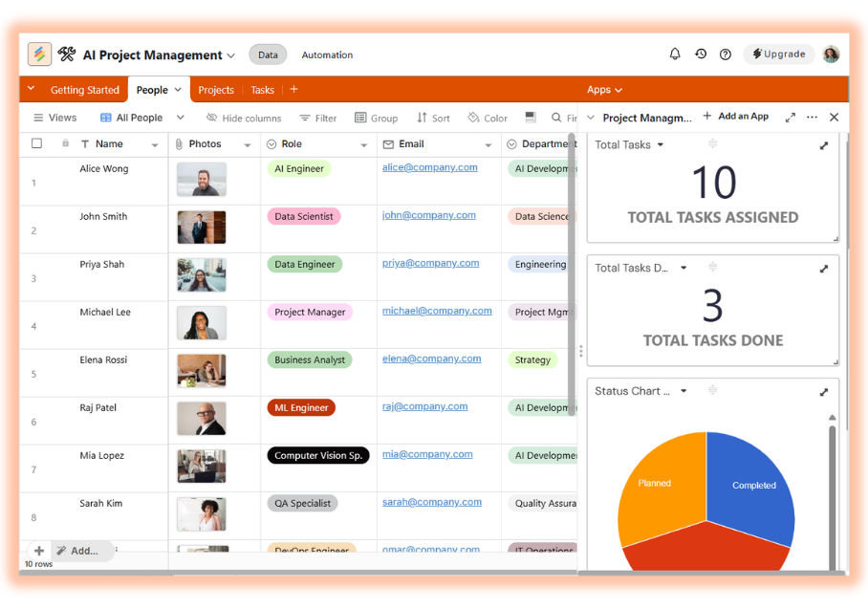868x609 pixels.
Task: Open the All People view dropdown
Action: point(180,118)
